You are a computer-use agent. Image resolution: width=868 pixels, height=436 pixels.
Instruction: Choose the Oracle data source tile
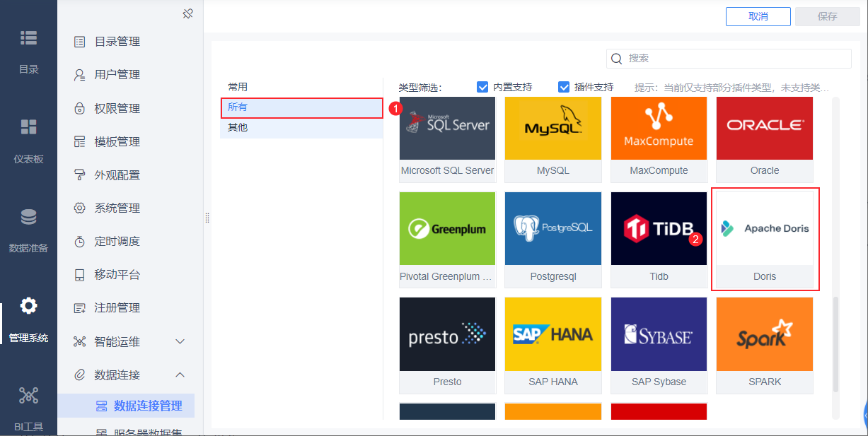click(x=765, y=139)
